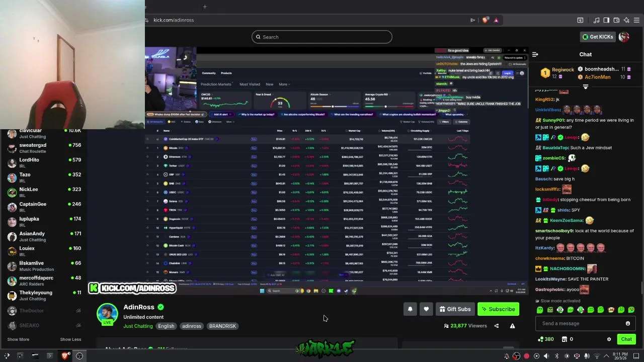Click the green Subscribe button
644x362 pixels.
click(x=498, y=309)
